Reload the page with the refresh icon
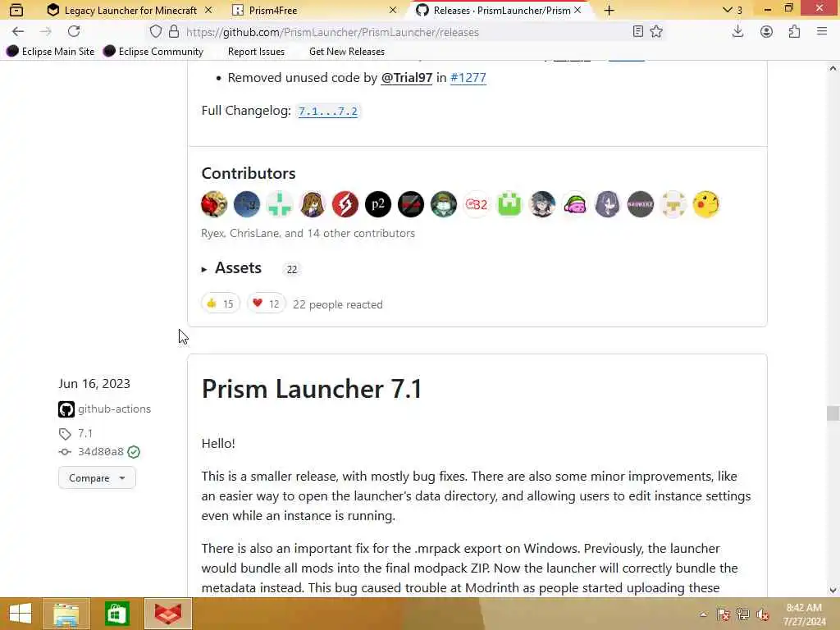 coord(74,32)
